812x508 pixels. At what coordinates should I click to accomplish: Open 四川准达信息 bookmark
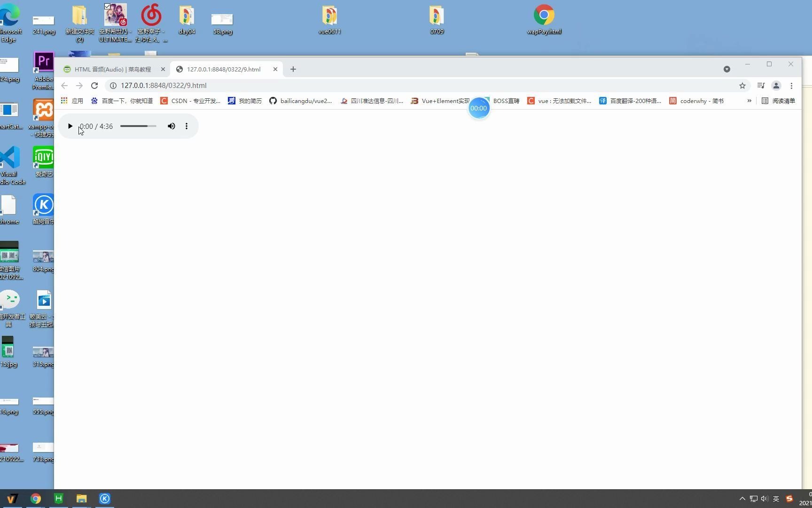372,101
